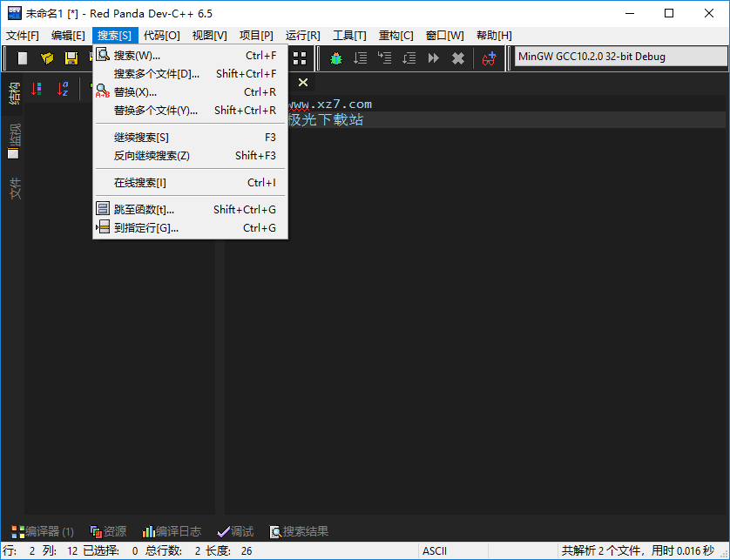
Task: Click the ASCII encoding indicator in status bar
Action: click(x=435, y=550)
